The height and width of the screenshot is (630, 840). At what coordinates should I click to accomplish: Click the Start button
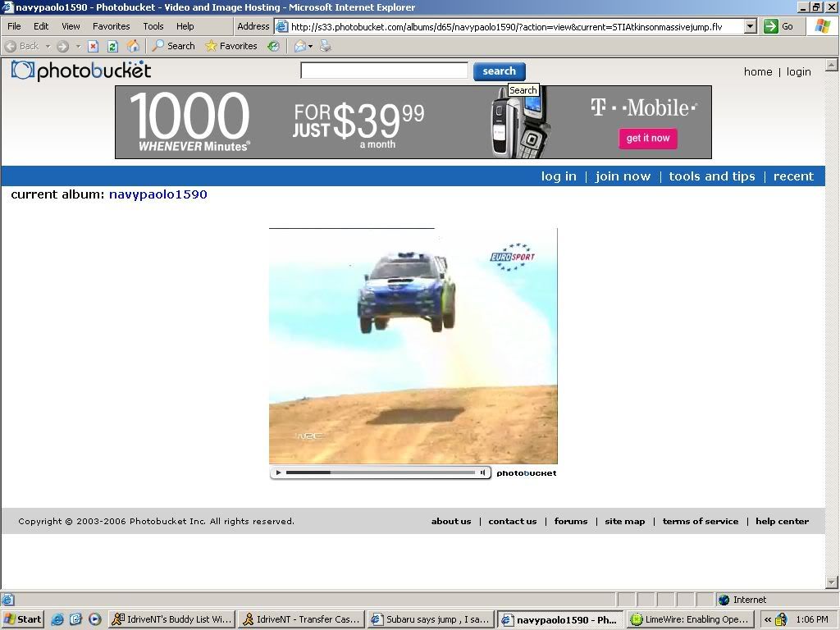click(22, 619)
